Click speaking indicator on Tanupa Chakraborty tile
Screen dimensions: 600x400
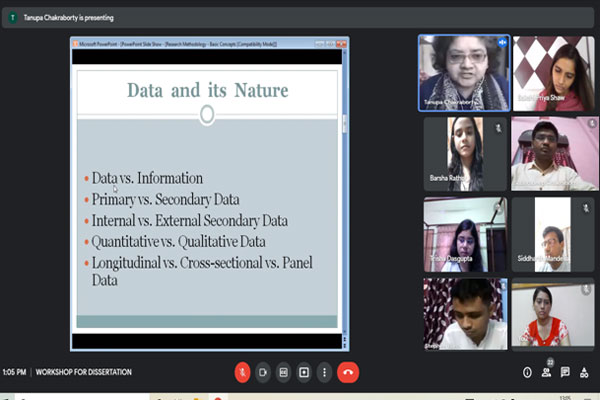click(x=502, y=42)
